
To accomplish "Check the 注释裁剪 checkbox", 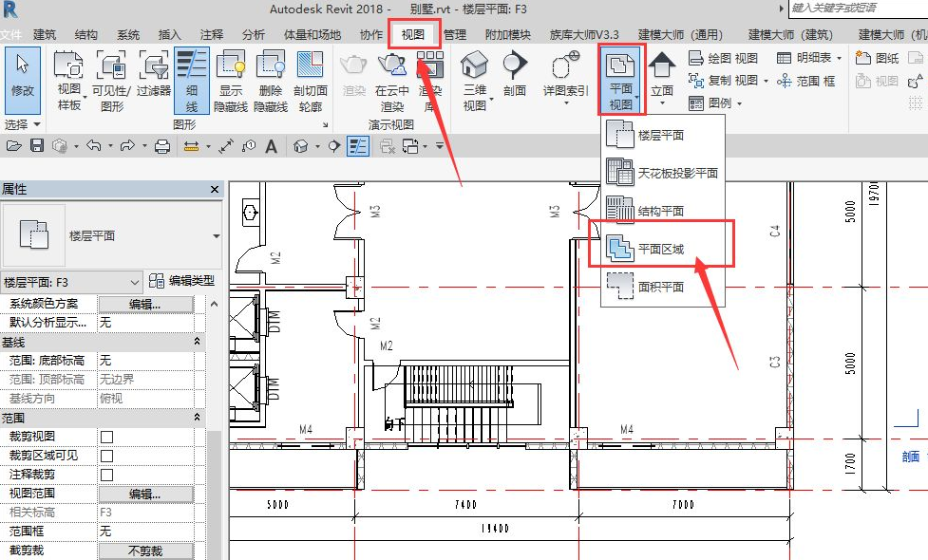I will pyautogui.click(x=107, y=475).
